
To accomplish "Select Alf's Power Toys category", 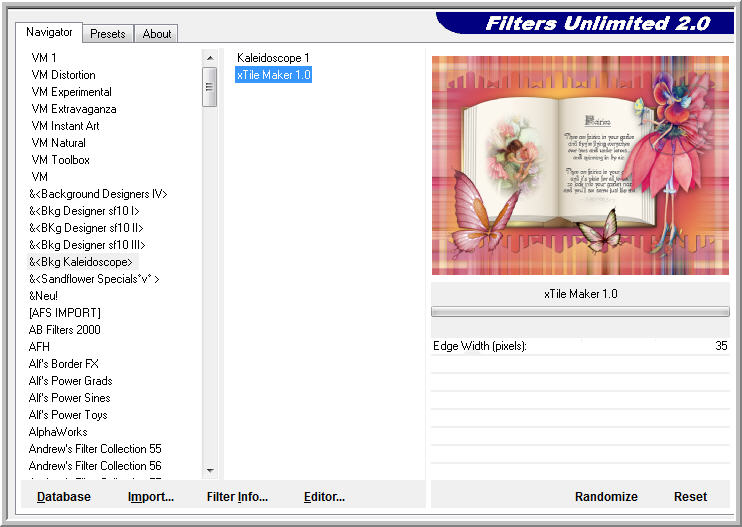I will pos(68,415).
